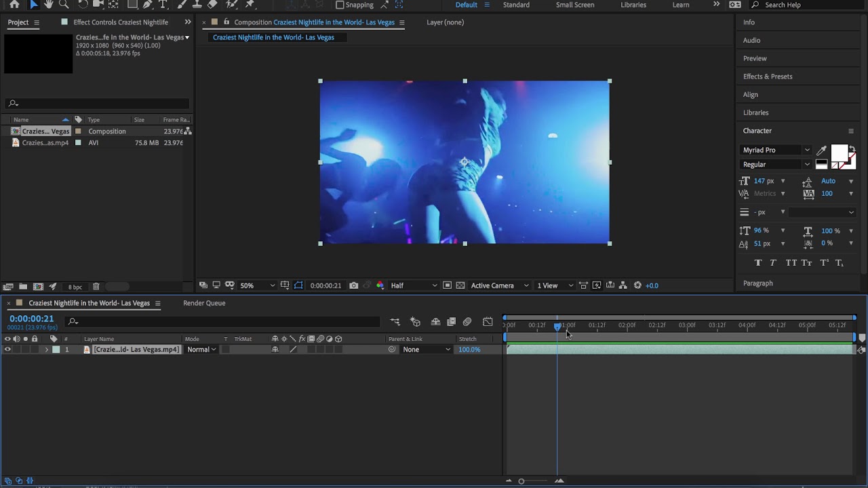This screenshot has height=488, width=868.
Task: Open the Half resolution dropdown
Action: coord(414,285)
